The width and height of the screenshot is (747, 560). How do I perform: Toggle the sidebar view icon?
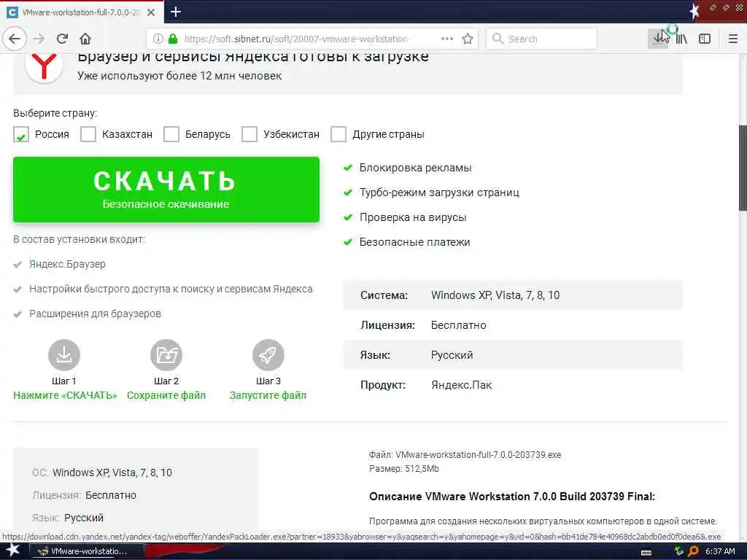705,39
